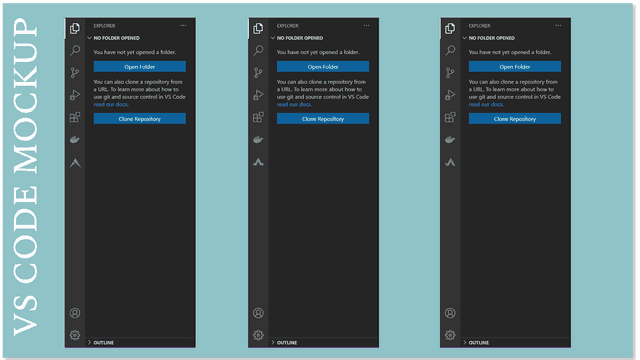The width and height of the screenshot is (640, 360).
Task: Click Search magnifier icon in rightmost mockup
Action: coord(450,51)
